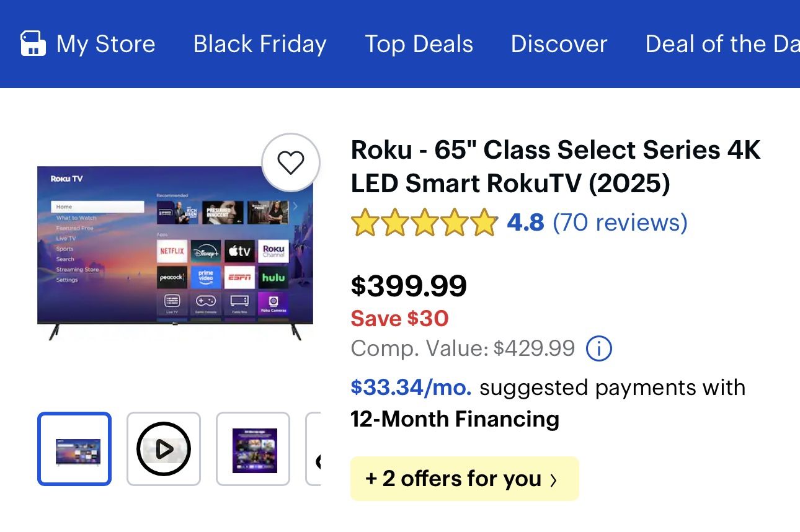
Task: Advance the image carousel with the right chevron
Action: pos(296,206)
